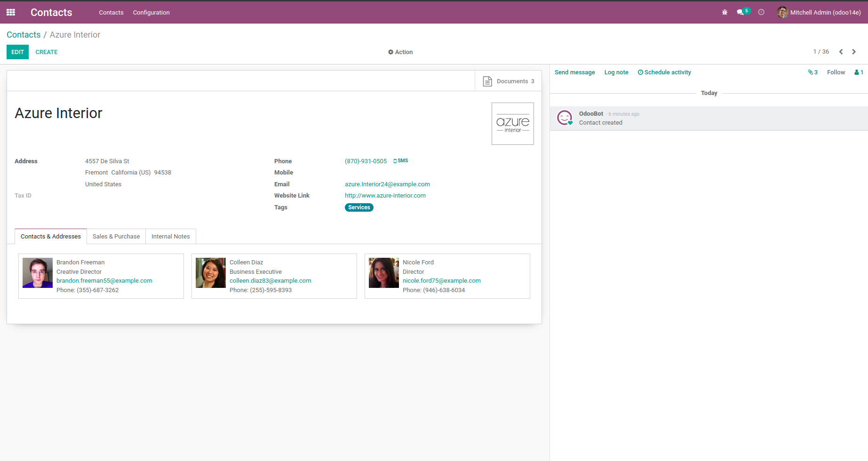Switch to the Sales & Purchase tab

[x=116, y=237]
